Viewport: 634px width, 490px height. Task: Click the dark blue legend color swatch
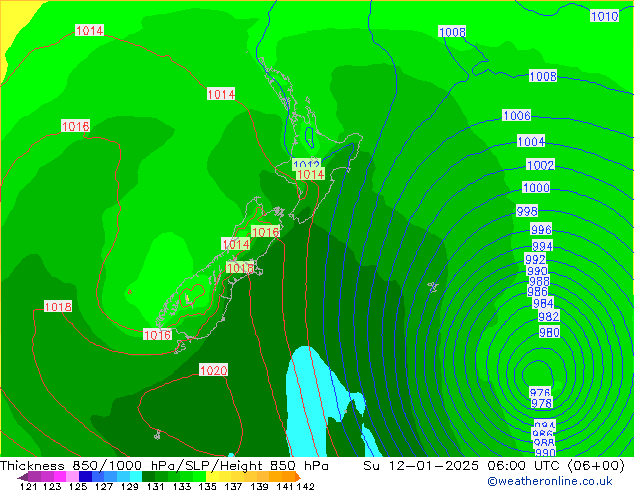point(85,477)
